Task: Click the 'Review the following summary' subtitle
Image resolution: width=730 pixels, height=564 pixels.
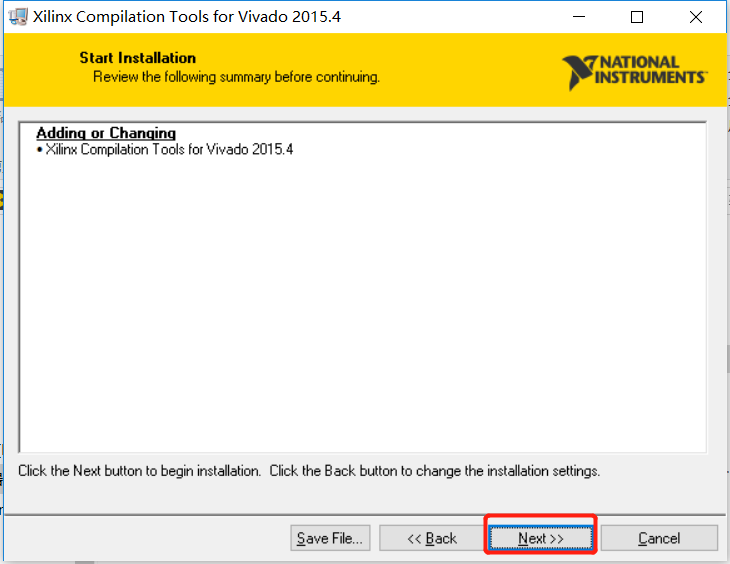Action: [x=237, y=77]
